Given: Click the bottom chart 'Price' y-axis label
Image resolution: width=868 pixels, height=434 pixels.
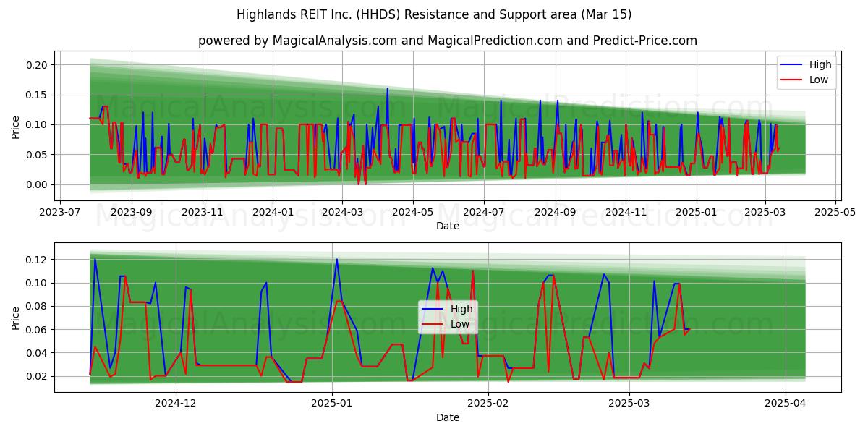Looking at the screenshot, I should pos(16,318).
